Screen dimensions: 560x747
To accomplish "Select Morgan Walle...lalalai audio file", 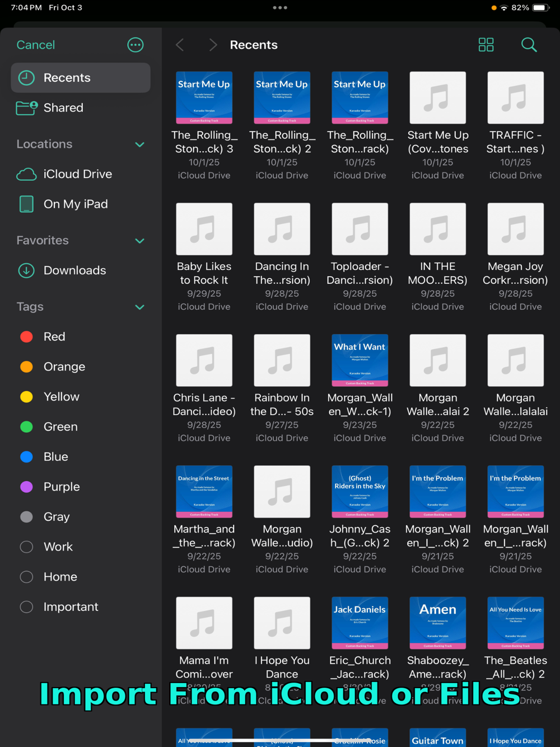I will [515, 389].
